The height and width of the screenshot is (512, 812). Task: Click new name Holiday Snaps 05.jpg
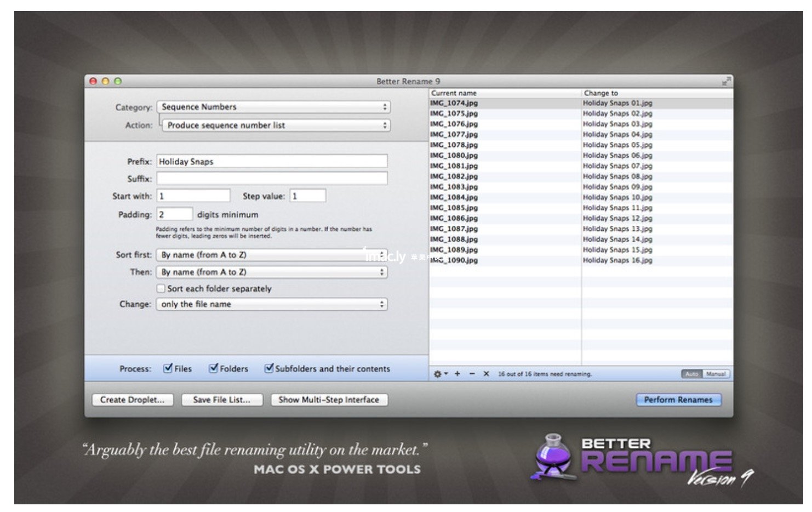click(x=617, y=145)
